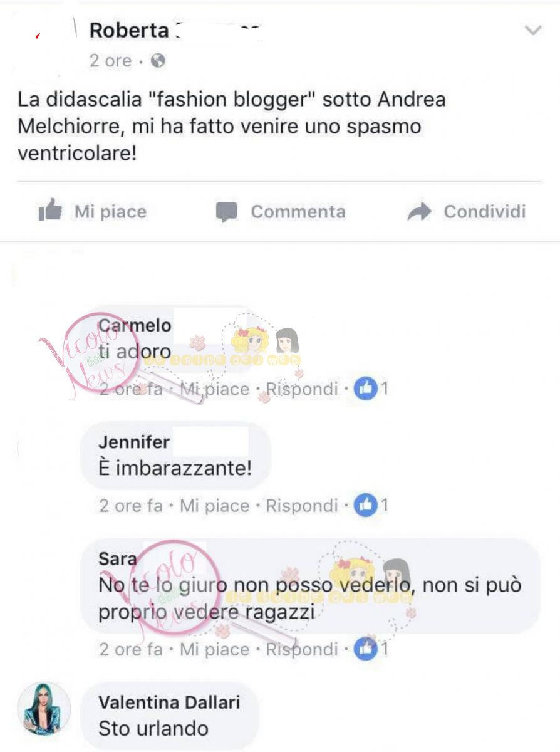Click 'Mi piace' under Sara's comment

click(214, 649)
